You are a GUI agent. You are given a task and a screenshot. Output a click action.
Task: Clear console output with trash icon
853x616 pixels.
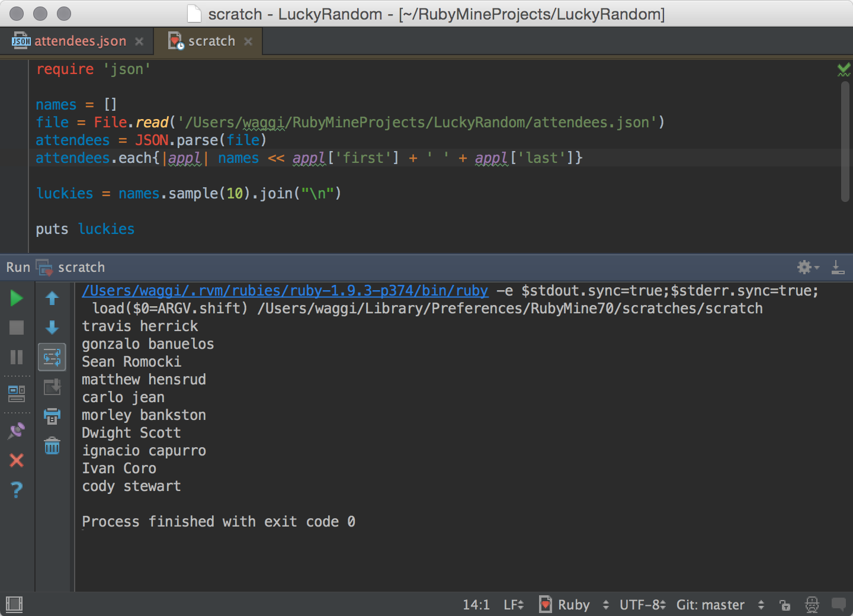coord(52,445)
